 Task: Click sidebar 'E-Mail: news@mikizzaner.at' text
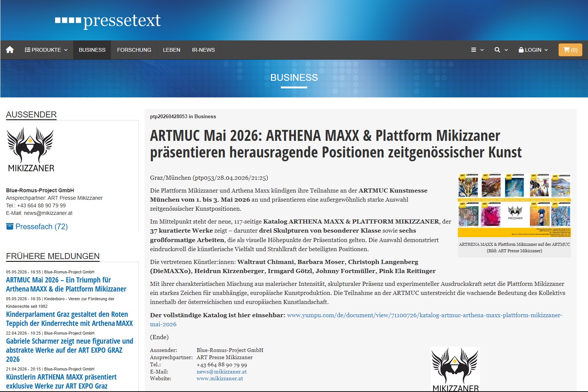(x=39, y=213)
